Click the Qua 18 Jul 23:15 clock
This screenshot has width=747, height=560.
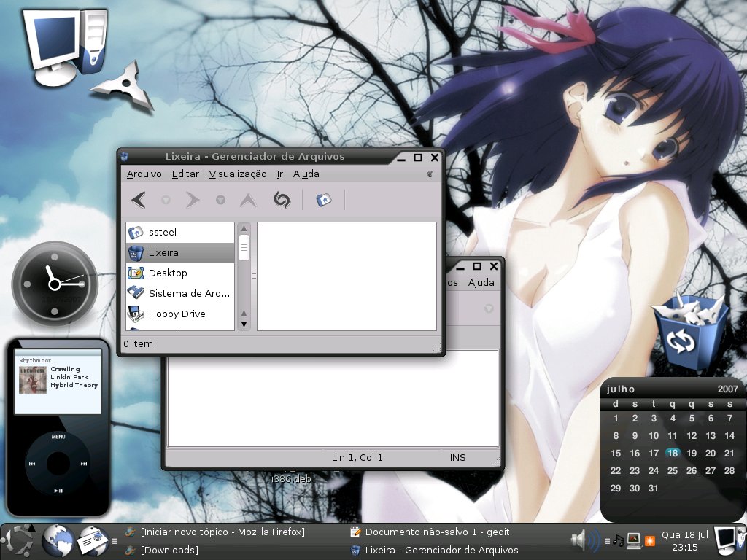coord(684,541)
